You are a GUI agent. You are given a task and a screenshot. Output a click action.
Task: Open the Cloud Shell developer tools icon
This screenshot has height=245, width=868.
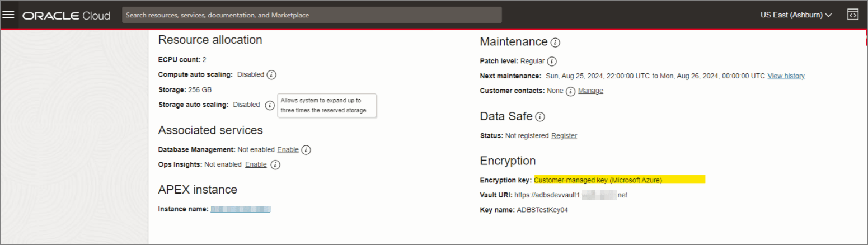pyautogui.click(x=852, y=15)
